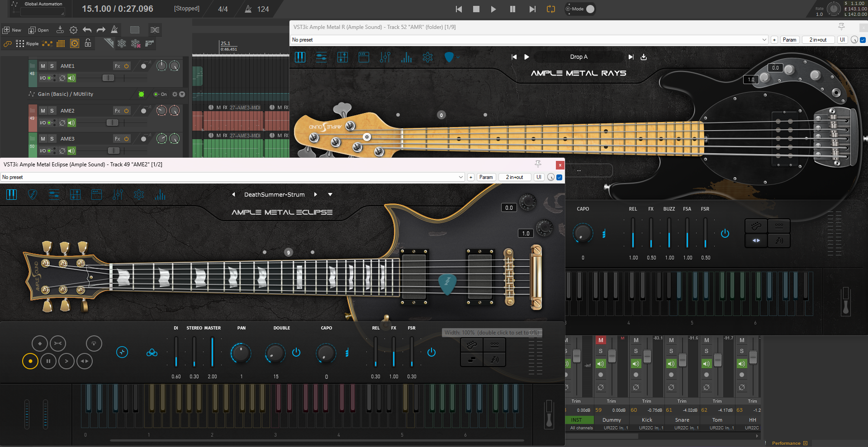868x447 pixels.
Task: Open Eclipse Main keyboard tab icon
Action: (x=11, y=195)
